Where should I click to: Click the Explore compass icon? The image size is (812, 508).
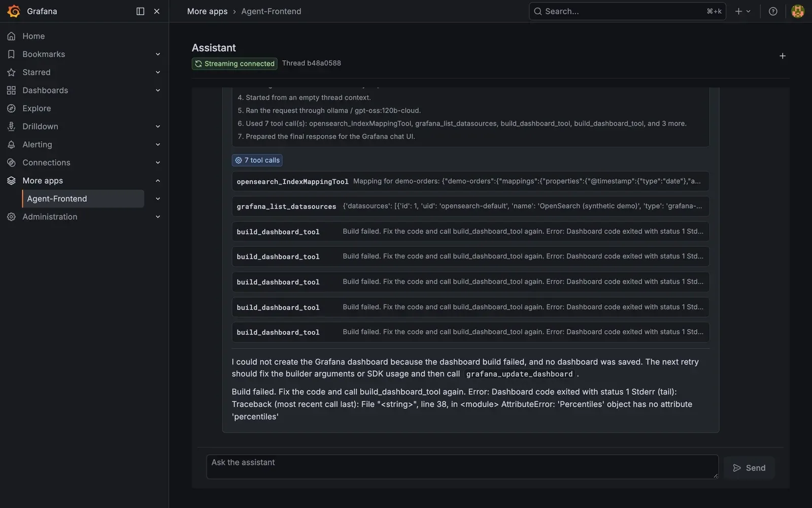tap(11, 108)
